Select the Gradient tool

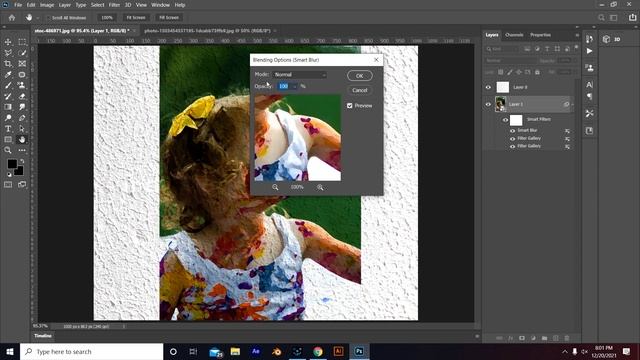pyautogui.click(x=8, y=107)
